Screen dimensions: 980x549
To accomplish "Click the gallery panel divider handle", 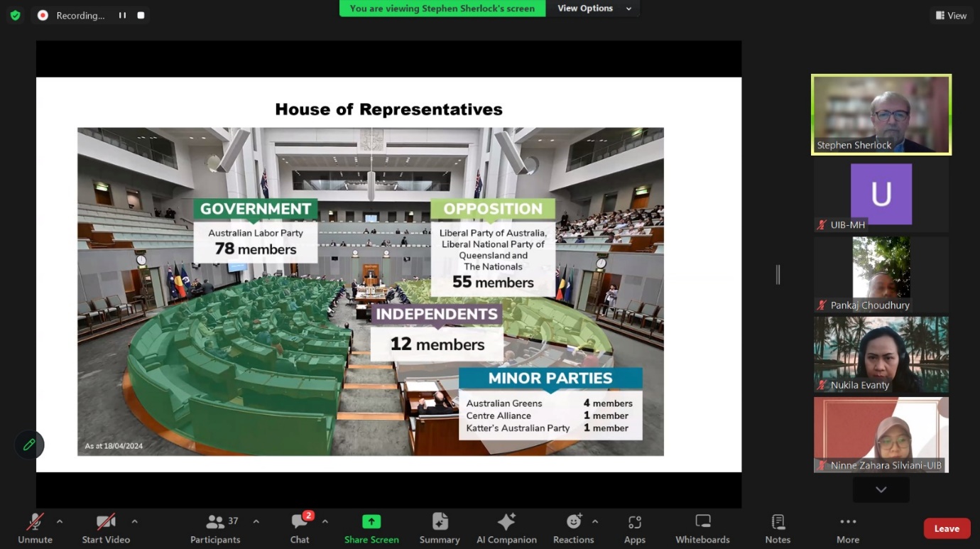I will point(778,274).
